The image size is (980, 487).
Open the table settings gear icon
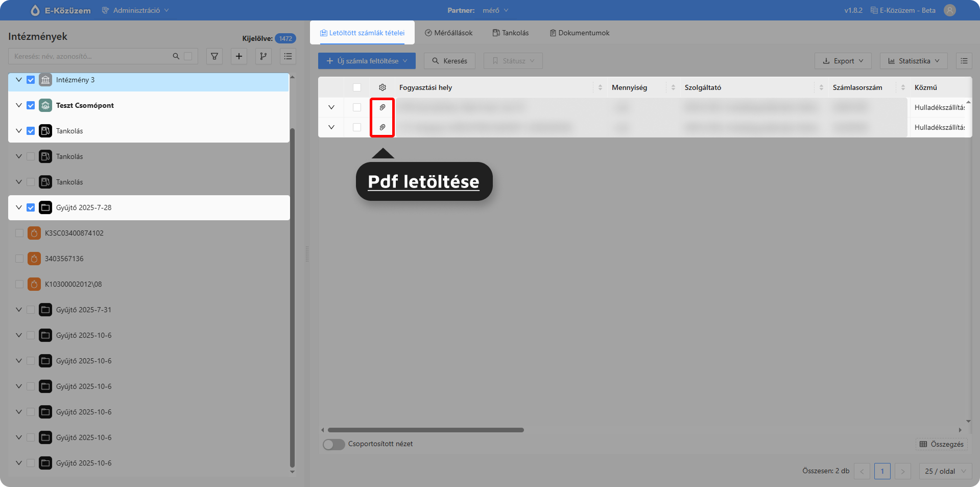point(382,87)
